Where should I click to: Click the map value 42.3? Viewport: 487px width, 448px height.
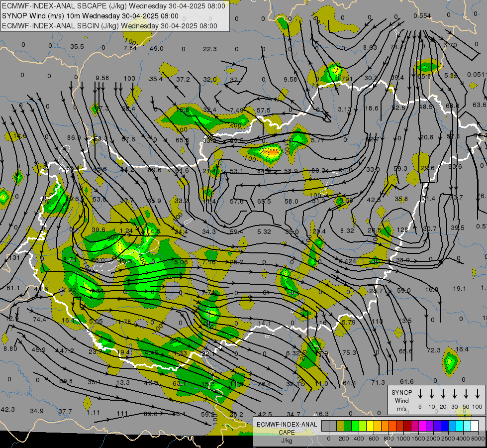pyautogui.click(x=7, y=410)
